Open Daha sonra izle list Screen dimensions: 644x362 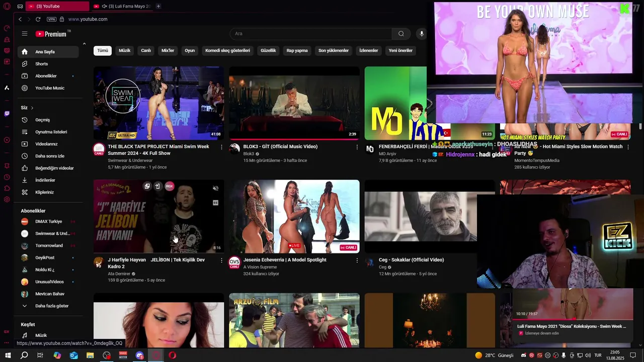coord(48,156)
